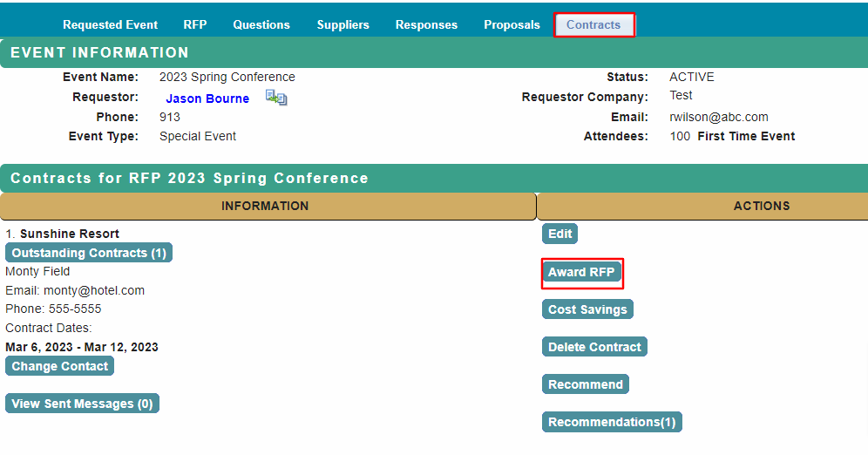Click the Recommend button

click(x=585, y=384)
